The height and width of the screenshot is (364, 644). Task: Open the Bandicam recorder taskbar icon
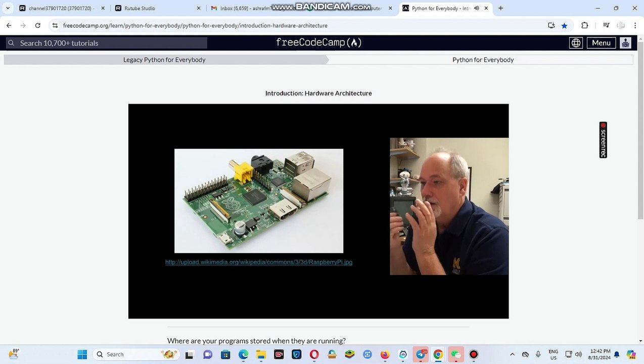[x=474, y=354]
